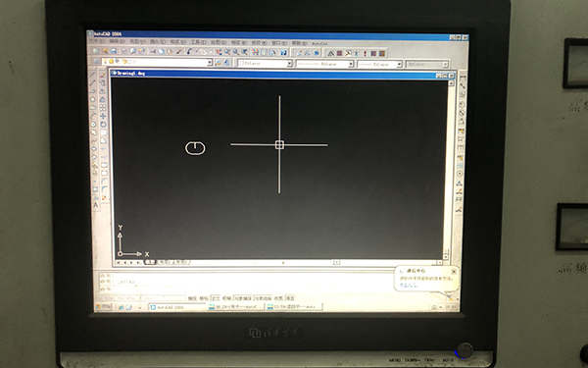Toggle Object Snap (对象捕捉) in status bar
Image resolution: width=588 pixels, height=368 pixels.
[243, 298]
